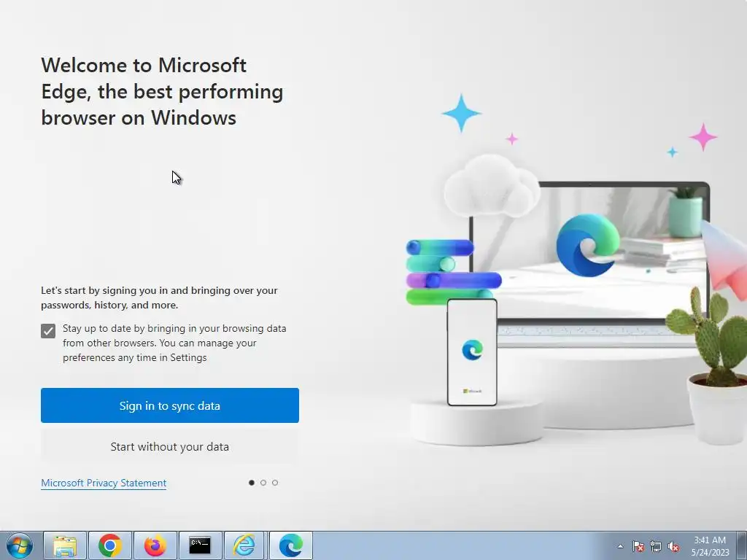Click the 'Let's start by signing you in' text

159,297
